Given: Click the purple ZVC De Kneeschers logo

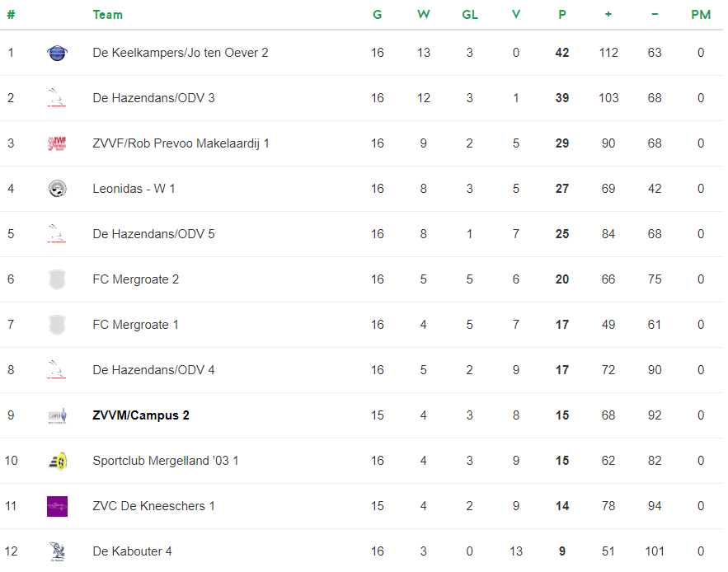Looking at the screenshot, I should tap(57, 506).
